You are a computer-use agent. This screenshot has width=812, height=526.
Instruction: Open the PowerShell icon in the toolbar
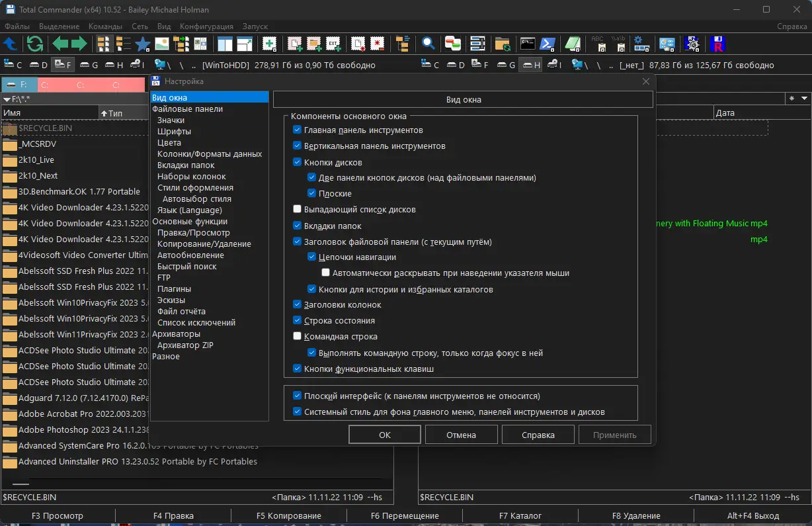[x=547, y=44]
